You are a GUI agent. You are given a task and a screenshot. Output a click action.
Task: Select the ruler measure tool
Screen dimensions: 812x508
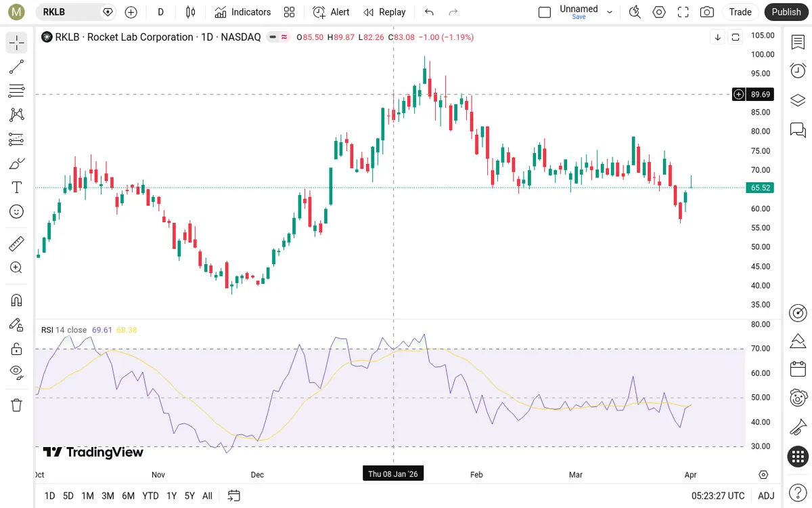17,243
